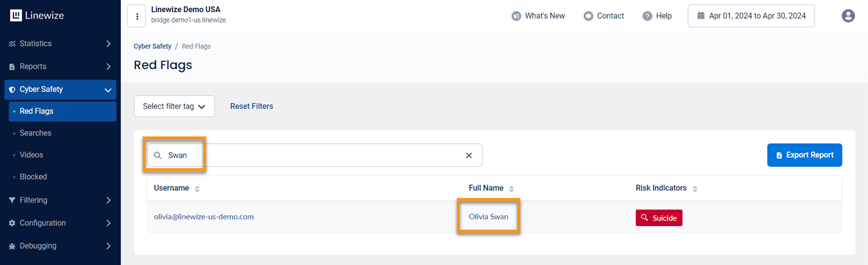Open the user profile account icon

[848, 16]
